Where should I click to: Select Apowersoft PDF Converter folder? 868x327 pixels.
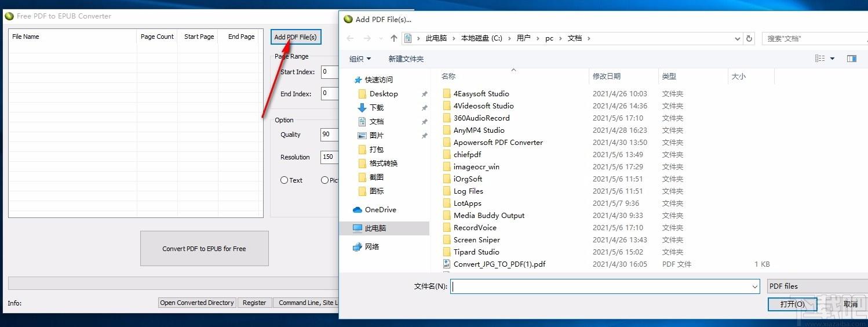pos(498,142)
